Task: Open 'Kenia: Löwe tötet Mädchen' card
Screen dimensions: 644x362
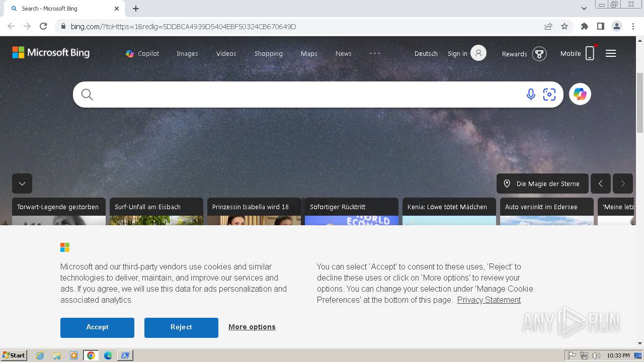Action: 449,211
